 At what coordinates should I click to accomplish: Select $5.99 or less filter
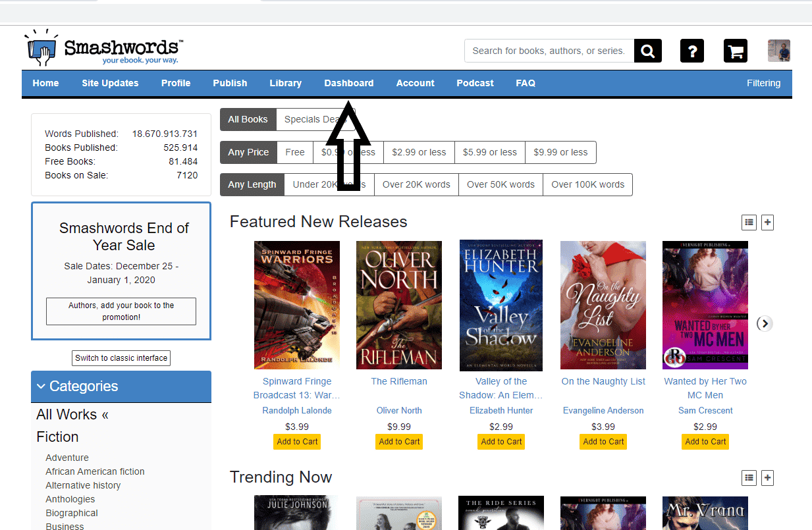pyautogui.click(x=490, y=152)
